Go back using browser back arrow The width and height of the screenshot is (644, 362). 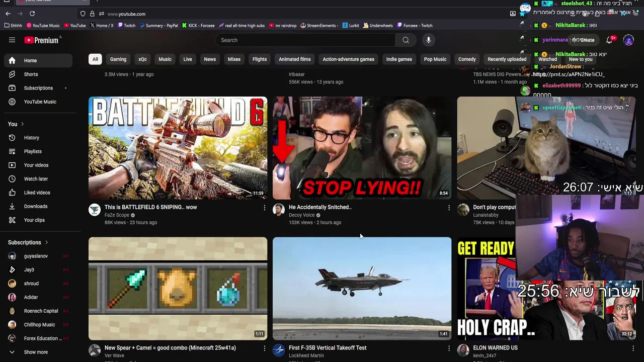coord(8,14)
